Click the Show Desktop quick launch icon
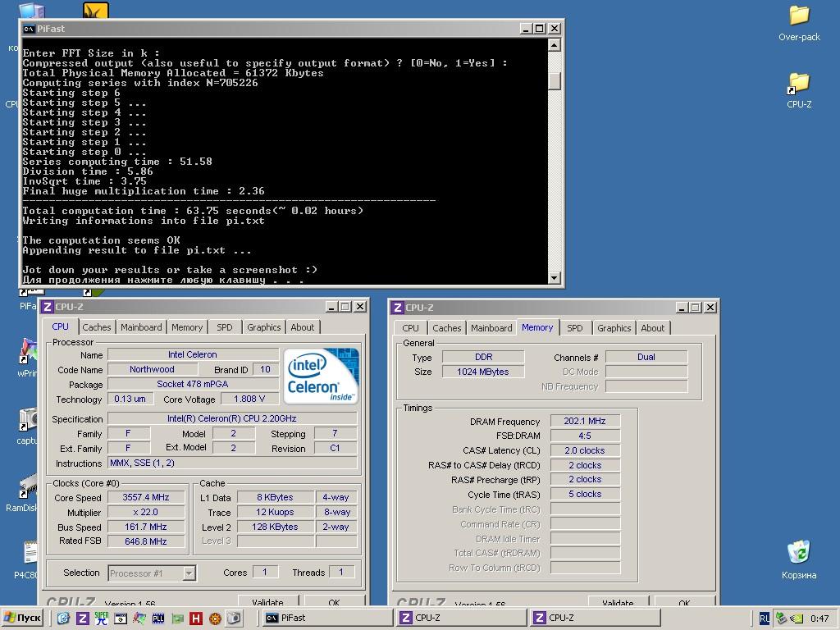 (x=63, y=619)
